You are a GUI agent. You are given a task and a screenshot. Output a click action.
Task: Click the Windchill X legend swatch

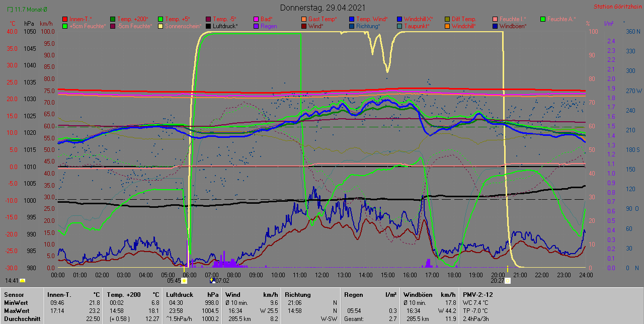[x=399, y=19]
